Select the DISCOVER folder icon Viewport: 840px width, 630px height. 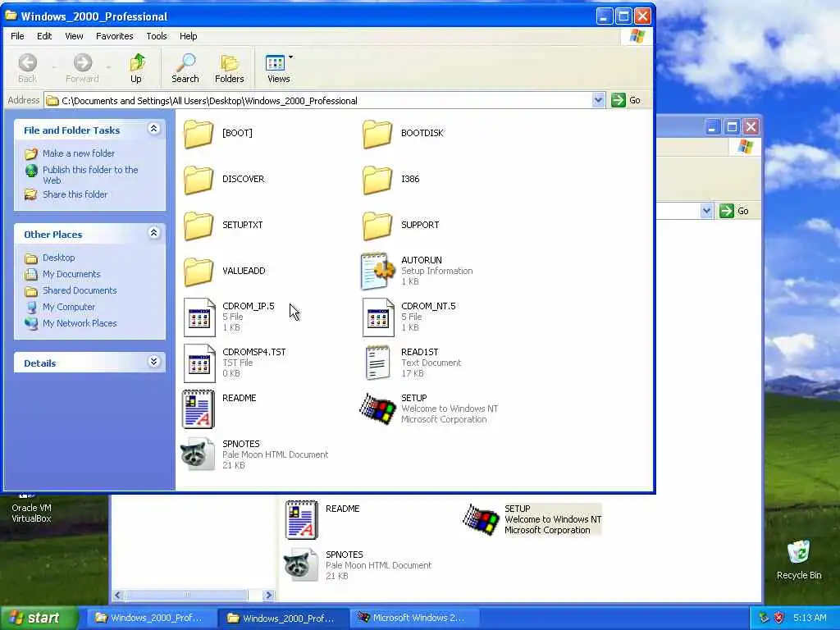(x=199, y=180)
